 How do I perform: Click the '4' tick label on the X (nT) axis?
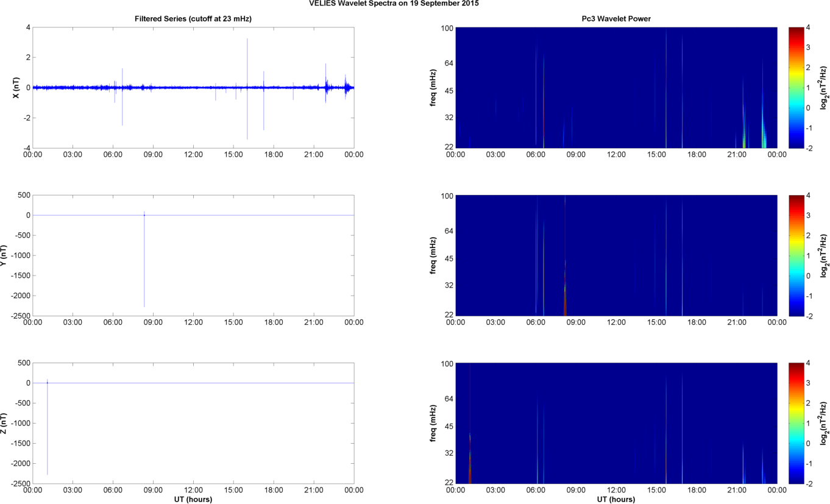tap(27, 27)
